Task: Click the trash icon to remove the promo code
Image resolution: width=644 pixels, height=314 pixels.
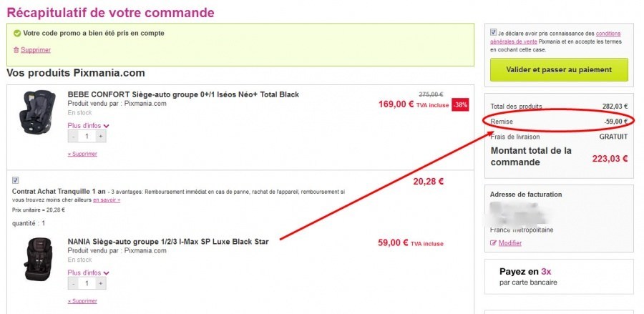Action: click(x=16, y=50)
